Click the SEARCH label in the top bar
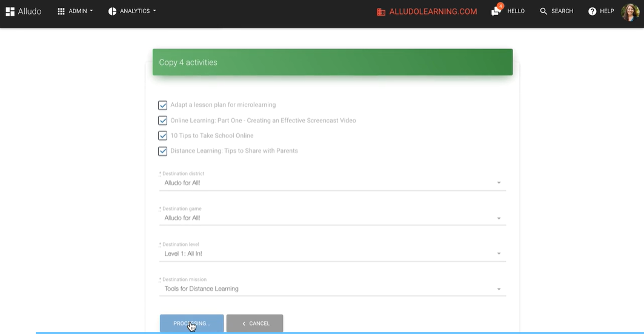Screen dimensions: 644x334 (x=562, y=11)
